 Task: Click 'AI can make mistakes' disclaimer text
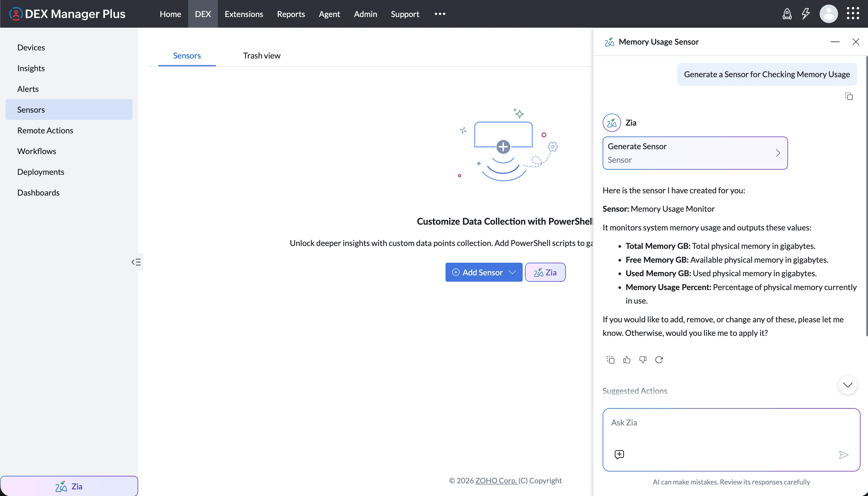coord(731,482)
